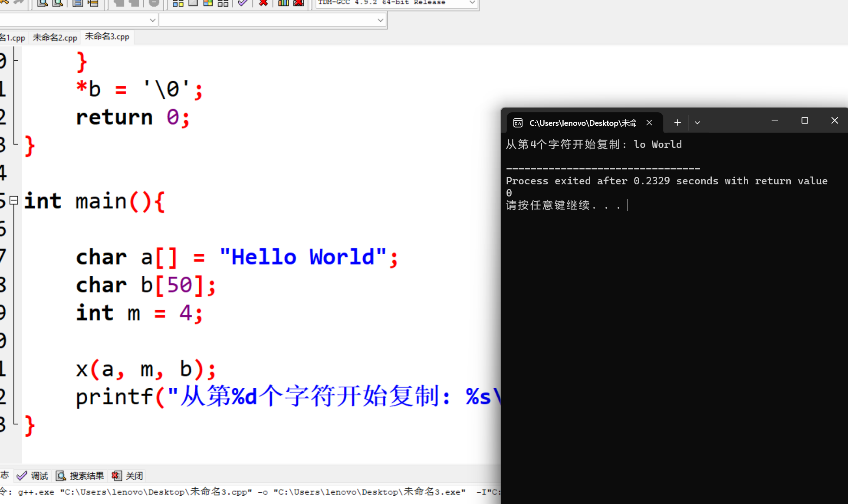This screenshot has height=504, width=848.
Task: Click the rebuild all grid icon
Action: [x=223, y=3]
